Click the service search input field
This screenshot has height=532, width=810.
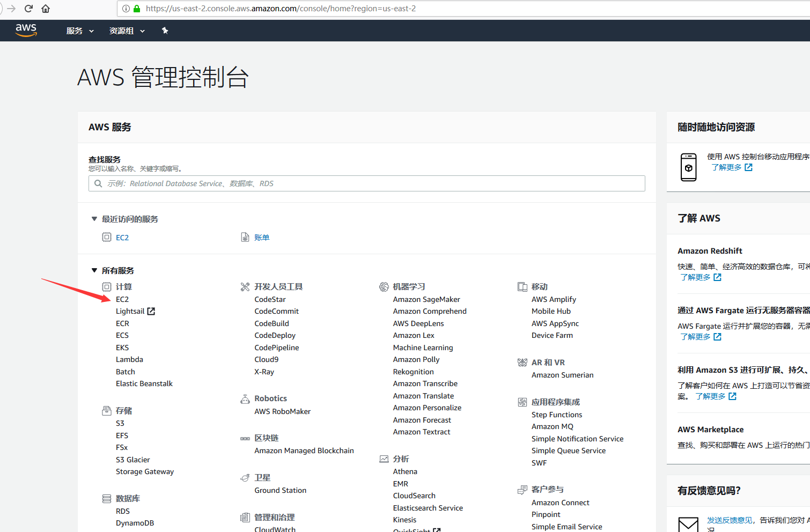tap(367, 183)
